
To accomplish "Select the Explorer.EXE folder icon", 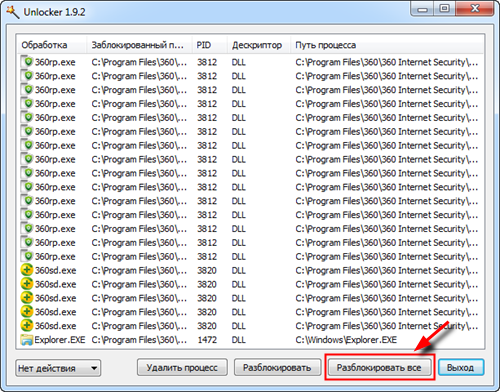I will click(26, 340).
